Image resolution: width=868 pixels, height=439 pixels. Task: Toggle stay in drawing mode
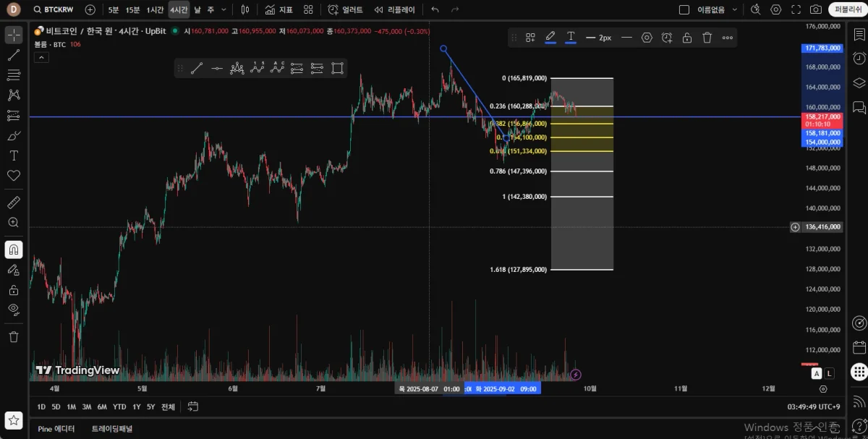click(13, 270)
